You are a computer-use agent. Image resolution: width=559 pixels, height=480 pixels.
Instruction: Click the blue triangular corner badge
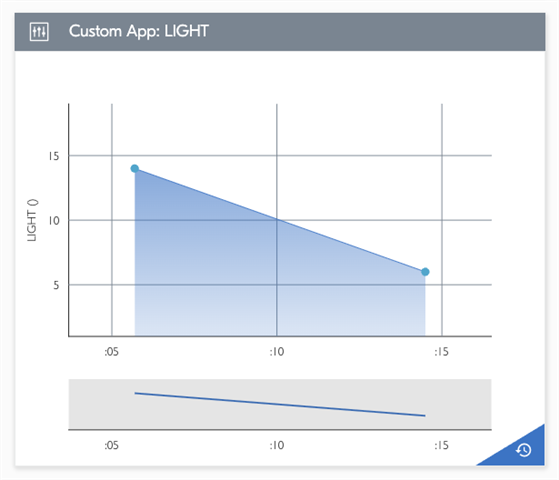click(x=520, y=450)
